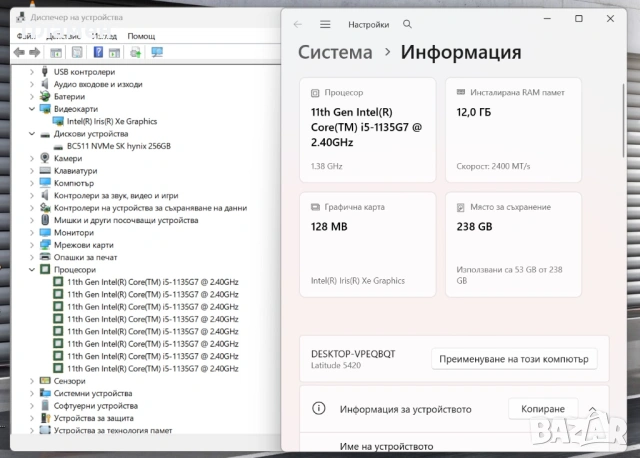Click the Батерии battery icon
640x458 pixels.
point(45,96)
